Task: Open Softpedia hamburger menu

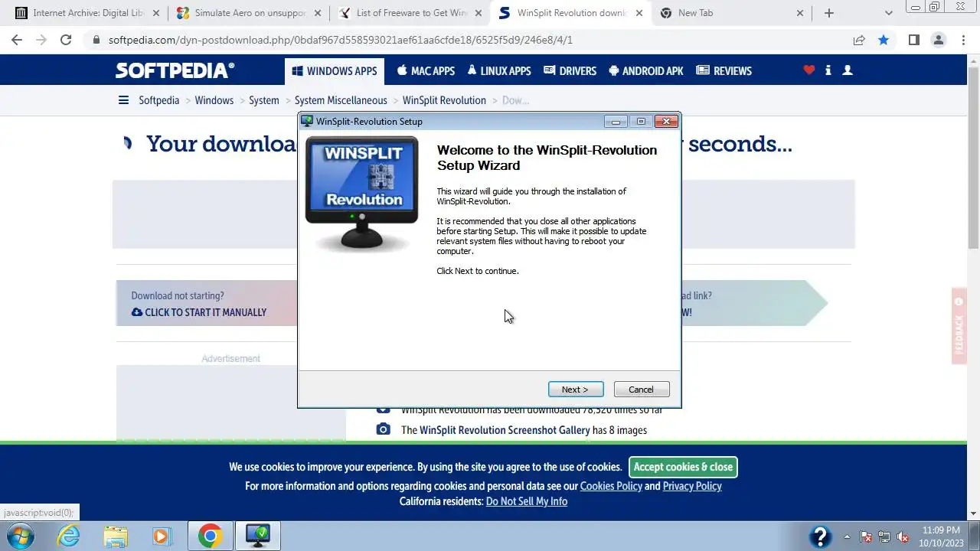Action: click(x=123, y=100)
